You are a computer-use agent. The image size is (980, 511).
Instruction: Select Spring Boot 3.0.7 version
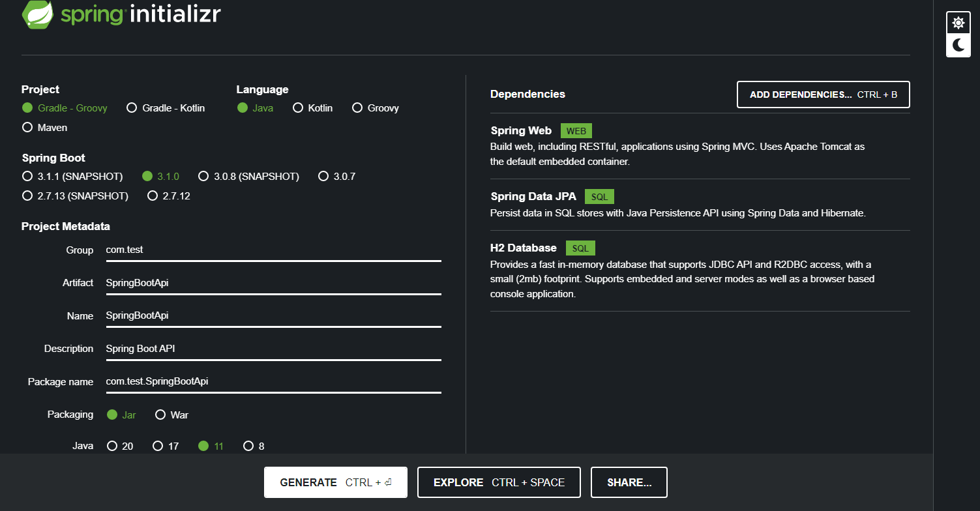(x=336, y=177)
